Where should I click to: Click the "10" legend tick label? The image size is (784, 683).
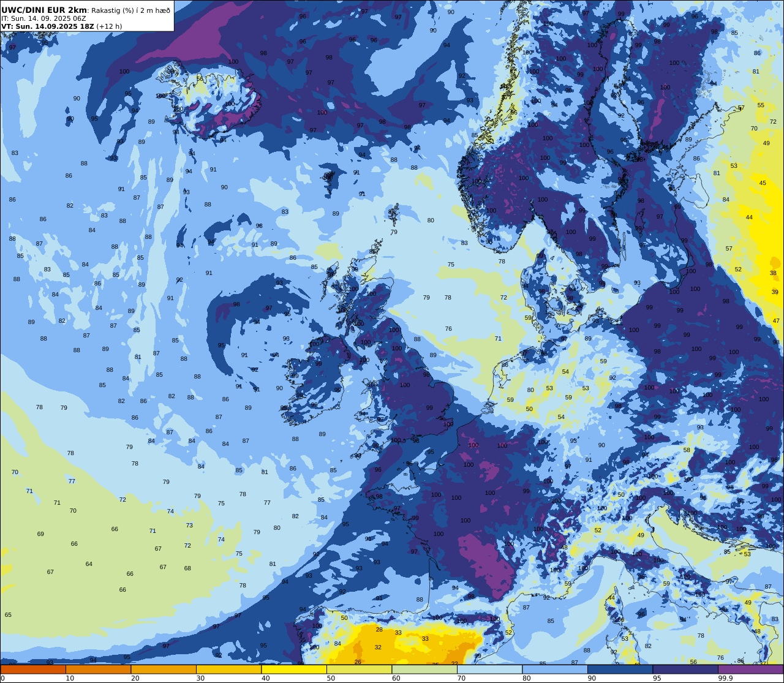[x=70, y=678]
